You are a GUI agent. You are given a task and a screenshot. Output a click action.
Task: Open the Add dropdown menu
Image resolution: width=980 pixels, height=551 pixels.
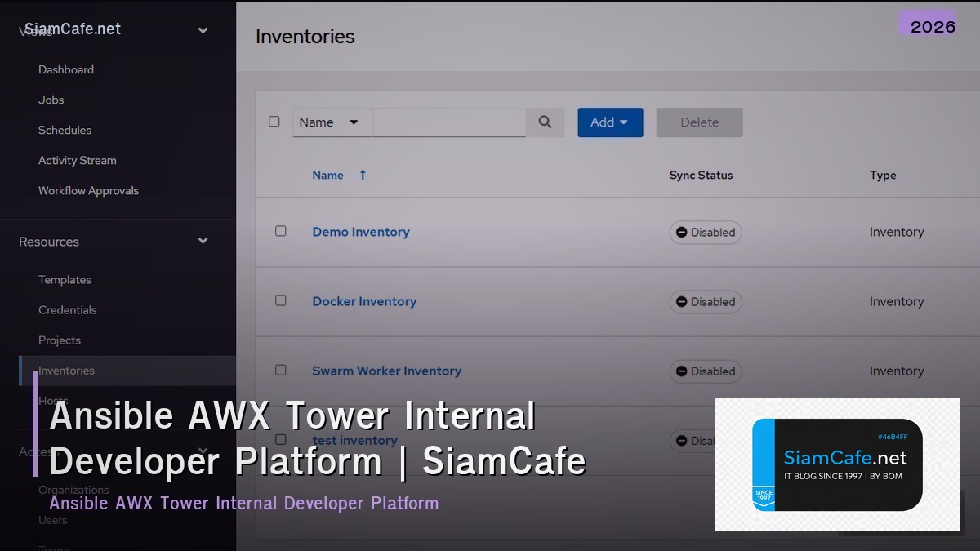click(610, 122)
